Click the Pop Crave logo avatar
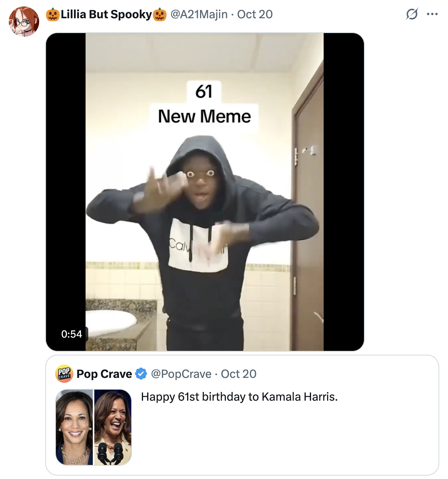The image size is (448, 479). tap(64, 374)
